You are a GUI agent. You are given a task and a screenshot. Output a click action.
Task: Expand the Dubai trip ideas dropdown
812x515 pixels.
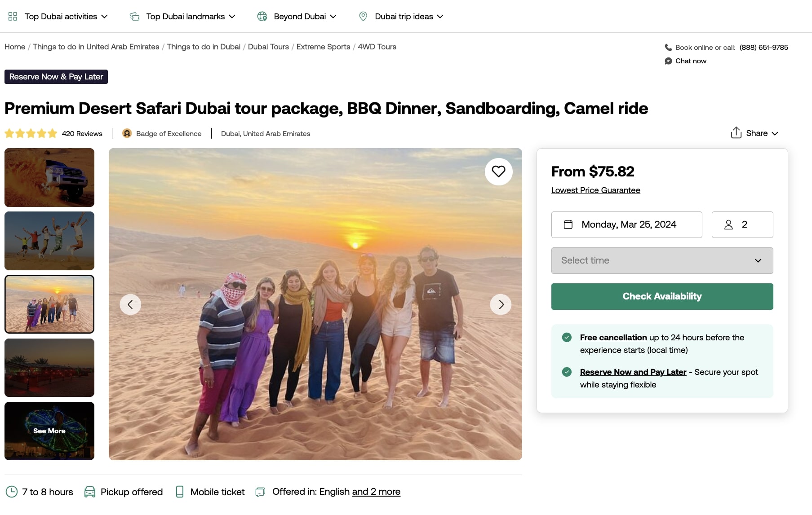pos(441,16)
